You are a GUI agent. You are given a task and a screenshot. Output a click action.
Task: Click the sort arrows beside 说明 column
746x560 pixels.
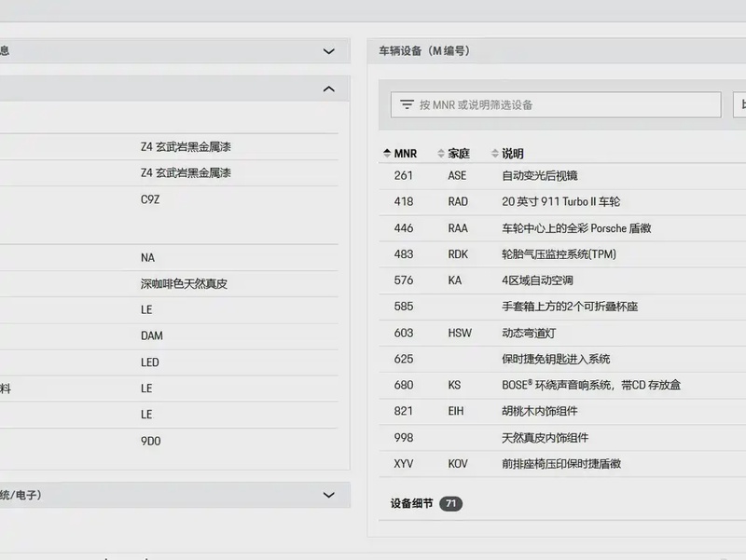point(494,154)
